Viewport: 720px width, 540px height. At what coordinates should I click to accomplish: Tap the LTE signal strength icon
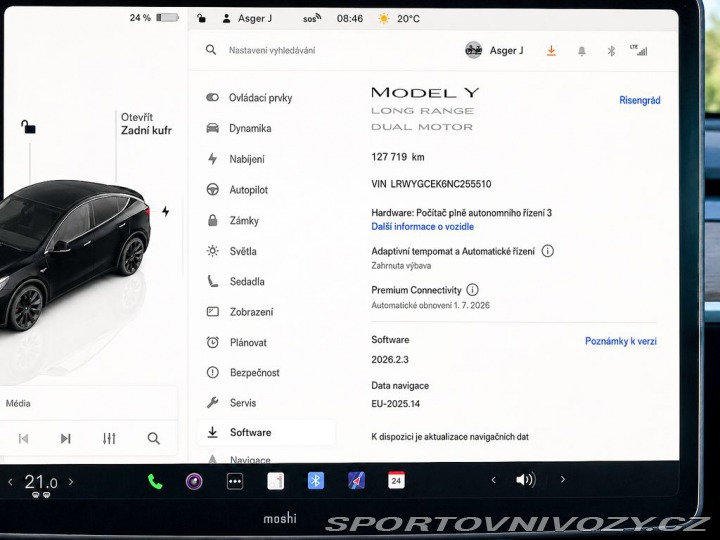coord(639,50)
